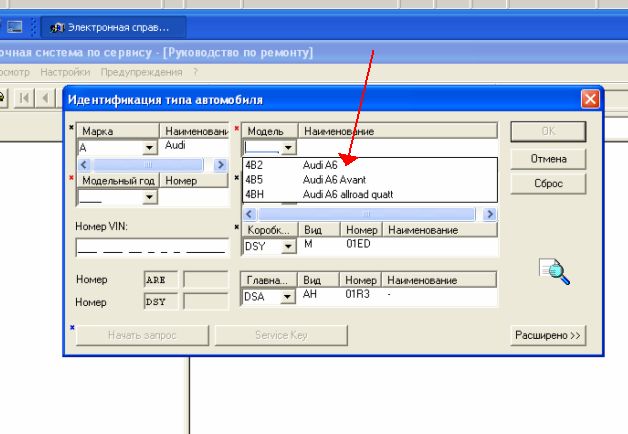Click the Номер VIN input field
Screen dimensions: 628x434
(x=152, y=247)
